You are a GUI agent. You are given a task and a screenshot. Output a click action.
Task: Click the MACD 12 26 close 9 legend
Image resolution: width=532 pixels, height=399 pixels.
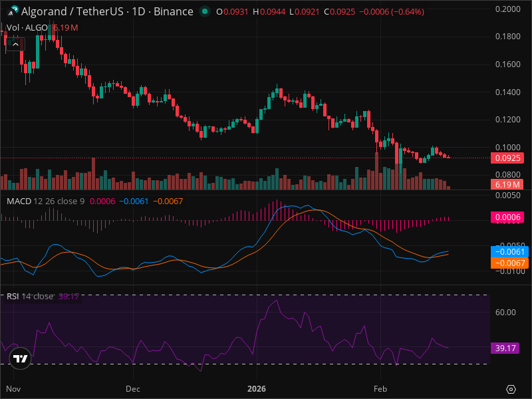point(45,201)
